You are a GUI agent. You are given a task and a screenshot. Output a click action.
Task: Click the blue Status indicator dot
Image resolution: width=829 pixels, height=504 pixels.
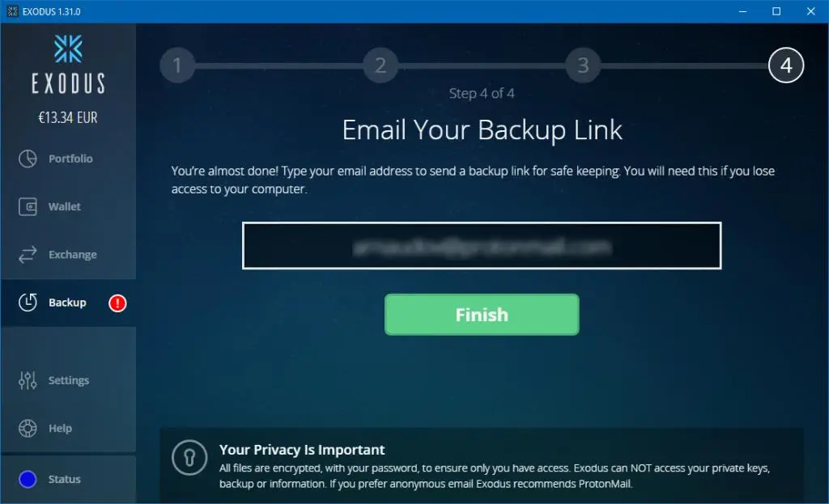[x=28, y=479]
